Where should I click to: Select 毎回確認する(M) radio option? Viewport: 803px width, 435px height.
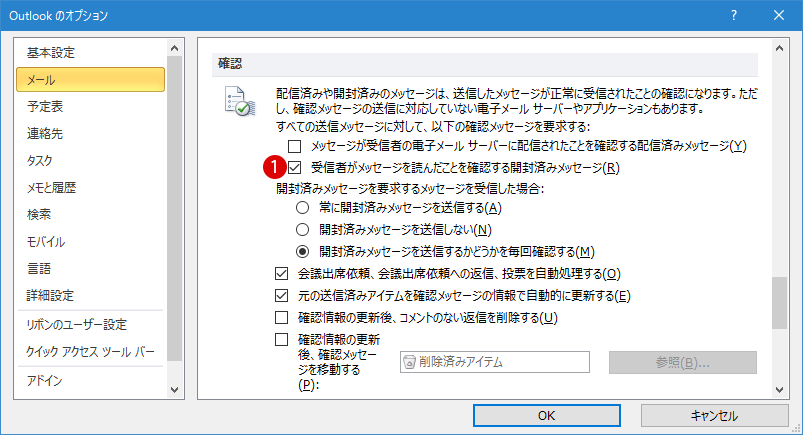(x=303, y=252)
